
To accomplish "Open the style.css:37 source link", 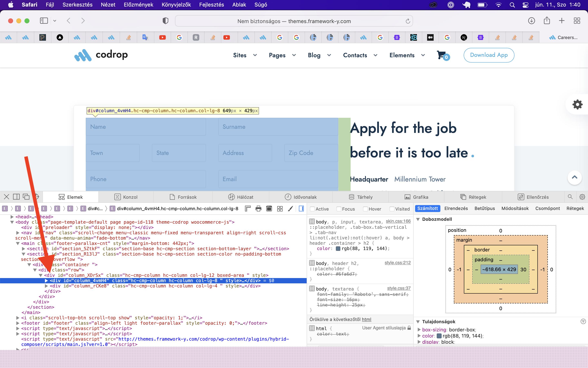I will point(399,288).
